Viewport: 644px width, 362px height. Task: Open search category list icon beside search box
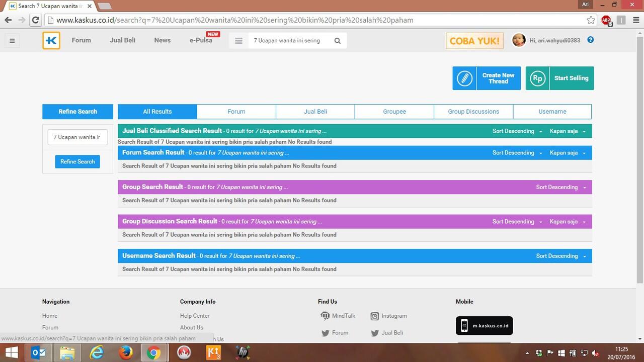239,41
